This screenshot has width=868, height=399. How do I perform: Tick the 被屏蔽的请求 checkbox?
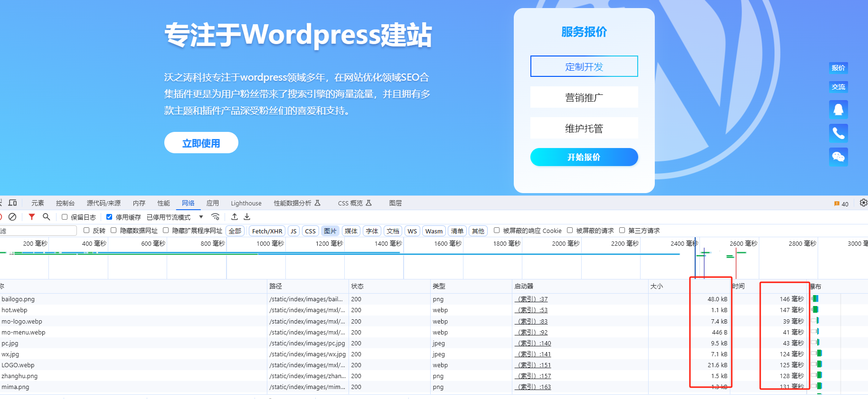[570, 230]
